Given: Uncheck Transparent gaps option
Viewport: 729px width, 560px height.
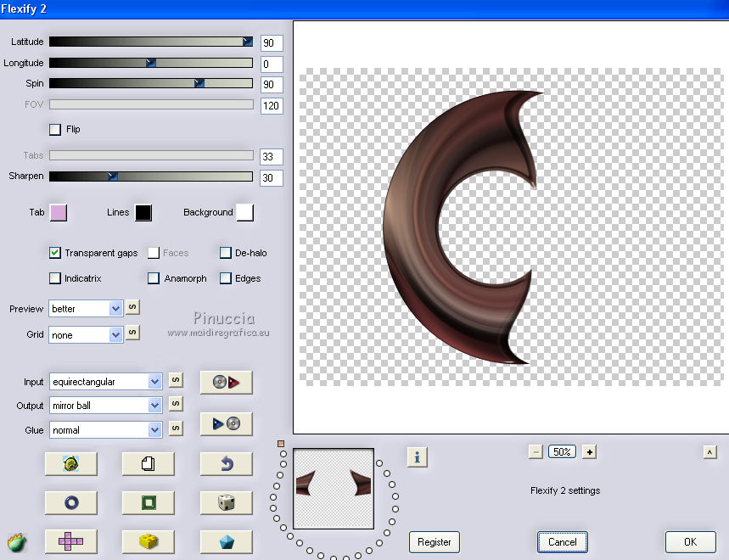Looking at the screenshot, I should [55, 253].
